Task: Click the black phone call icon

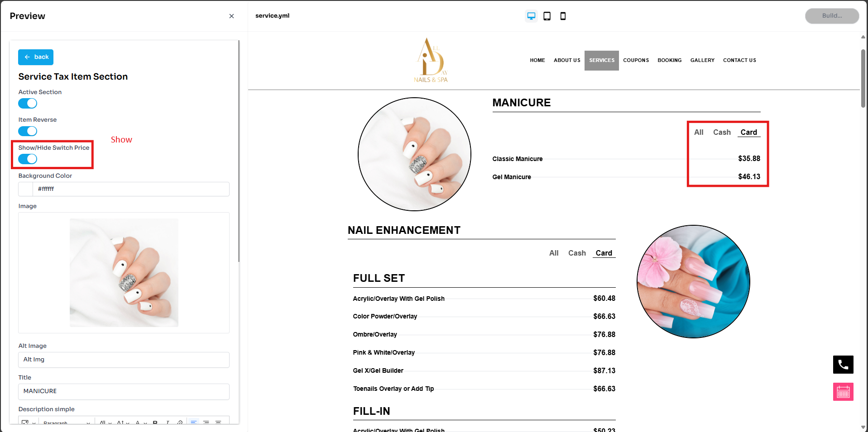Action: pyautogui.click(x=843, y=365)
